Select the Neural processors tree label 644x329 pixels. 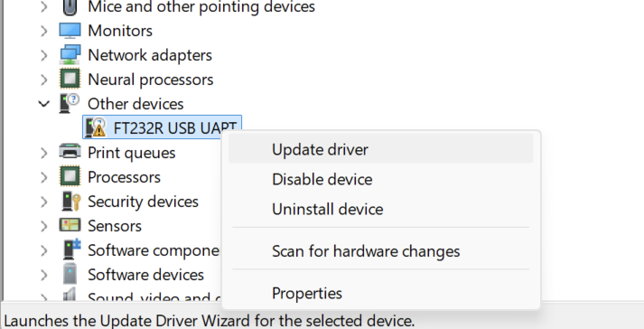coord(150,80)
